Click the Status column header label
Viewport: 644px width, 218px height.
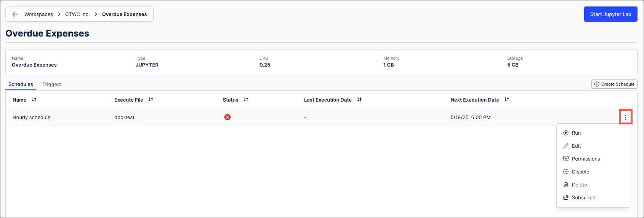[231, 100]
